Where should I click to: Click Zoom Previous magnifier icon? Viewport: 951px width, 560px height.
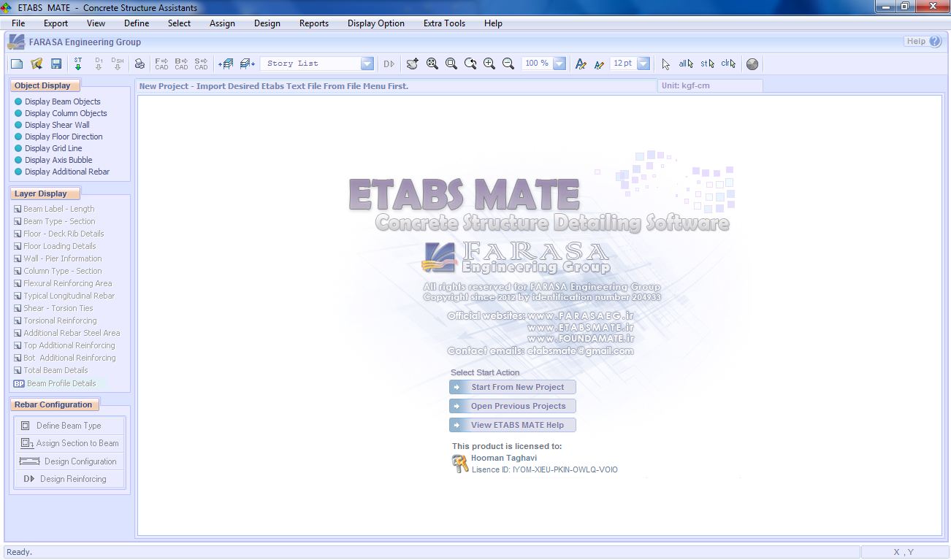click(x=470, y=64)
